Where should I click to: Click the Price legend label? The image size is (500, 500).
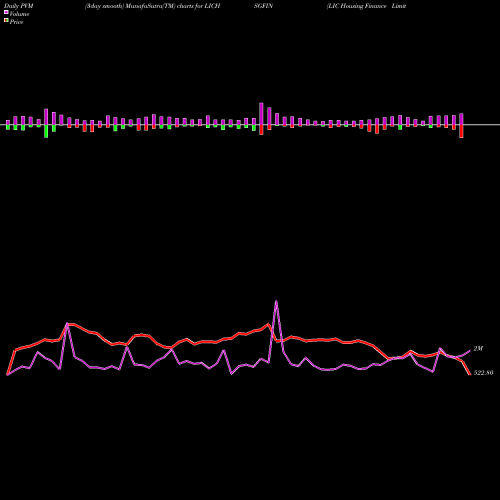16,22
